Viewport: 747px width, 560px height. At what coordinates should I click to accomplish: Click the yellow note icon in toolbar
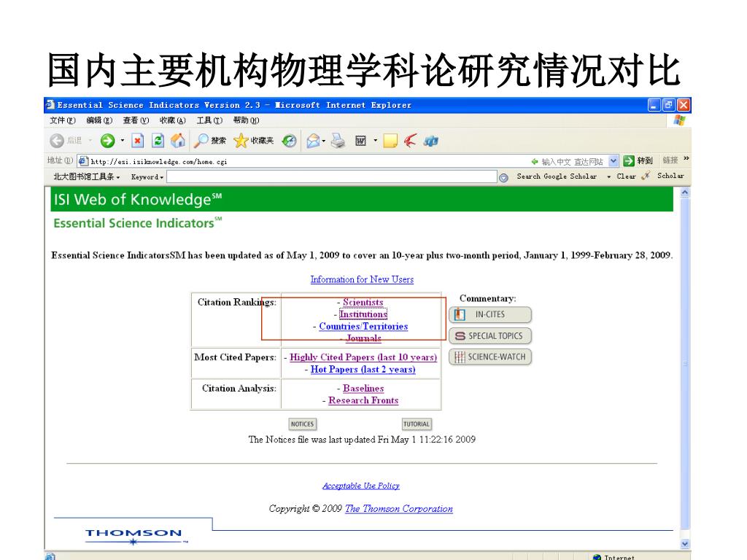pyautogui.click(x=390, y=141)
